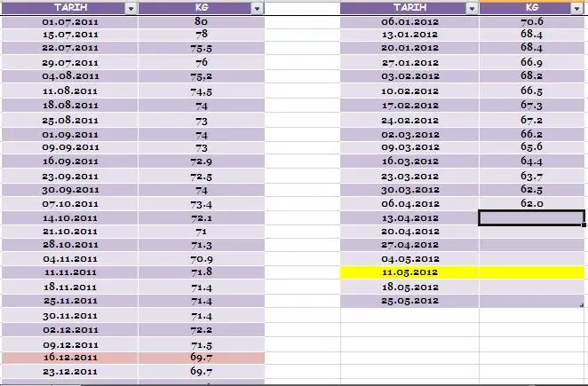Click the empty KG cell beside 25.05.2012
Image resolution: width=588 pixels, height=386 pixels.
pos(532,301)
